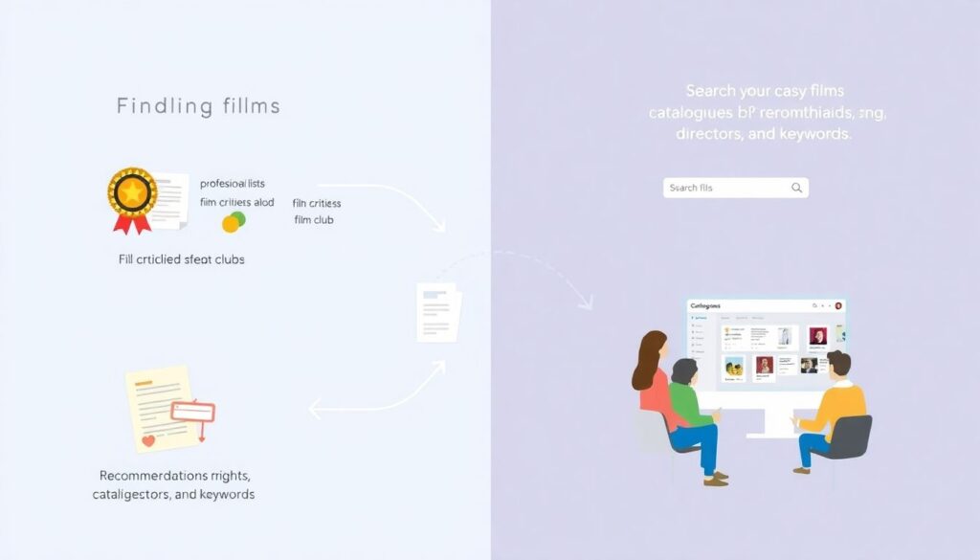Click the small heart on the yellow note
The width and height of the screenshot is (980, 560).
(x=148, y=441)
